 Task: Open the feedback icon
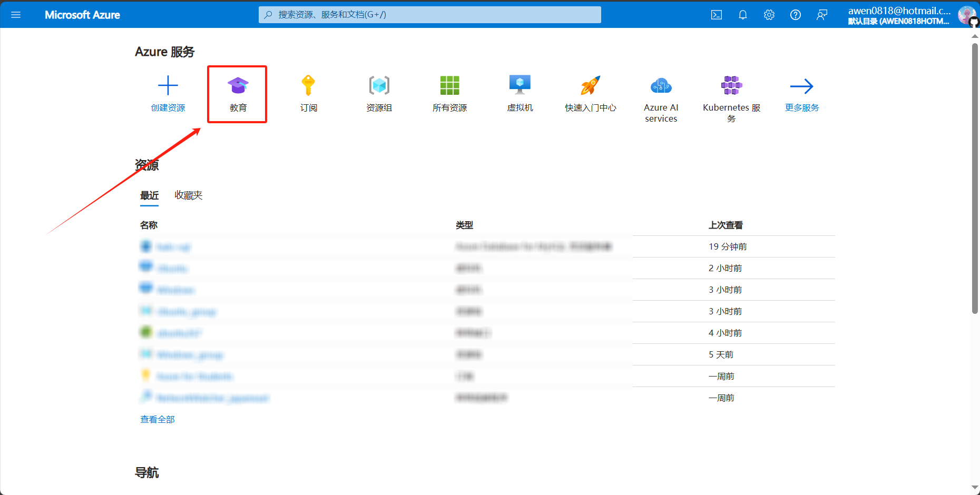click(x=822, y=15)
